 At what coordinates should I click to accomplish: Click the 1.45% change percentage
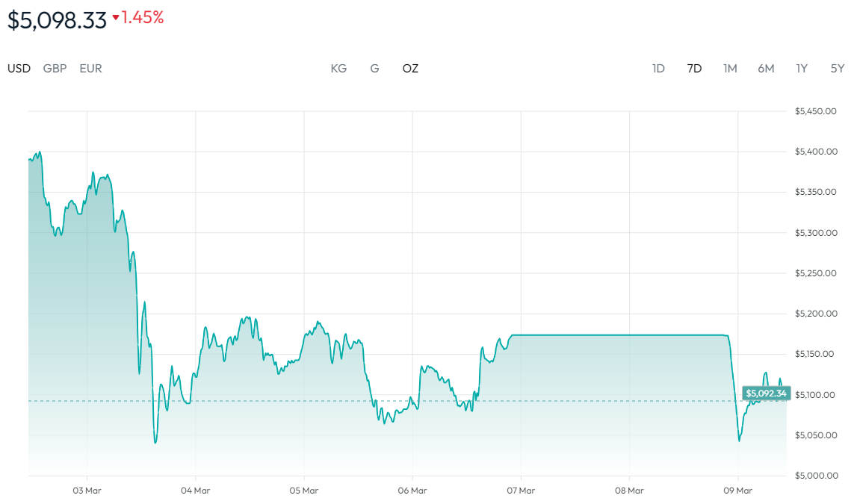[143, 18]
